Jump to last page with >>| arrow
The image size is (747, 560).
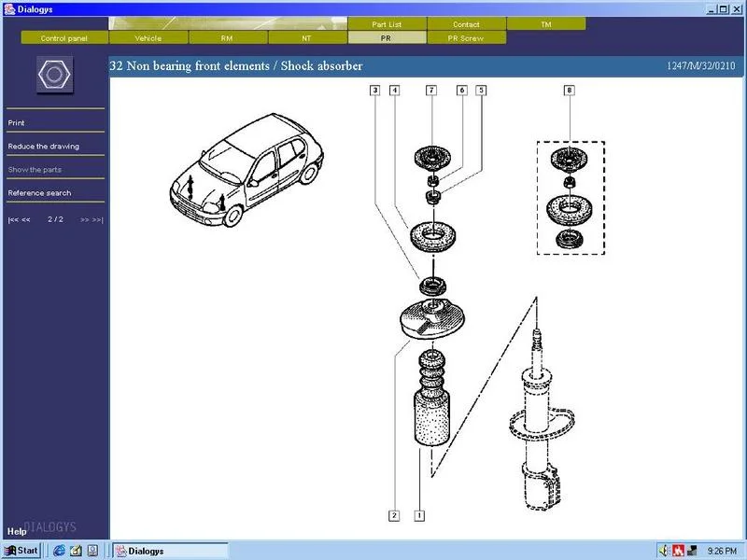98,219
